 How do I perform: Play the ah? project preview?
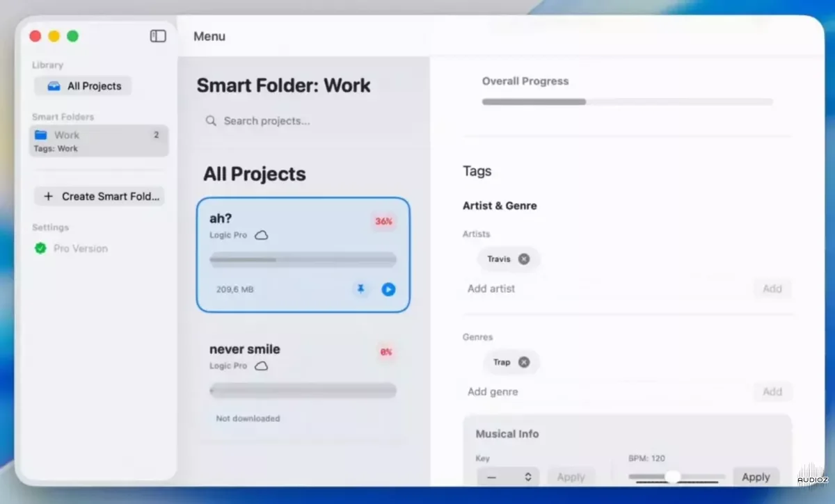click(x=388, y=289)
